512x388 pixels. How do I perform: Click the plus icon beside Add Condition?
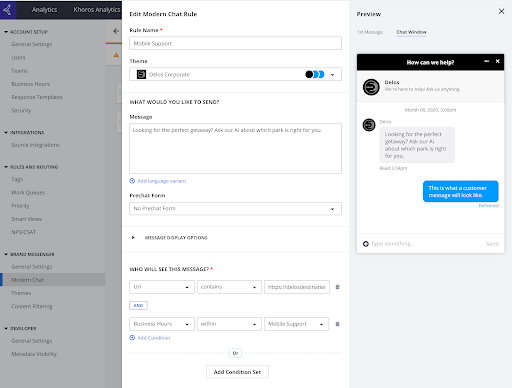pyautogui.click(x=132, y=338)
